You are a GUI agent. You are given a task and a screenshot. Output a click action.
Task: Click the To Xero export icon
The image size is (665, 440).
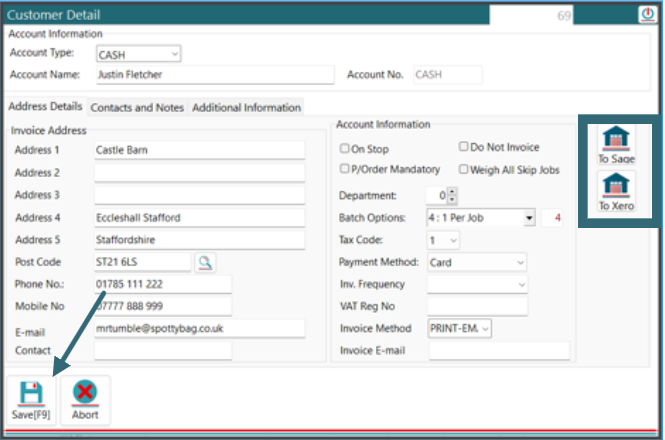616,191
